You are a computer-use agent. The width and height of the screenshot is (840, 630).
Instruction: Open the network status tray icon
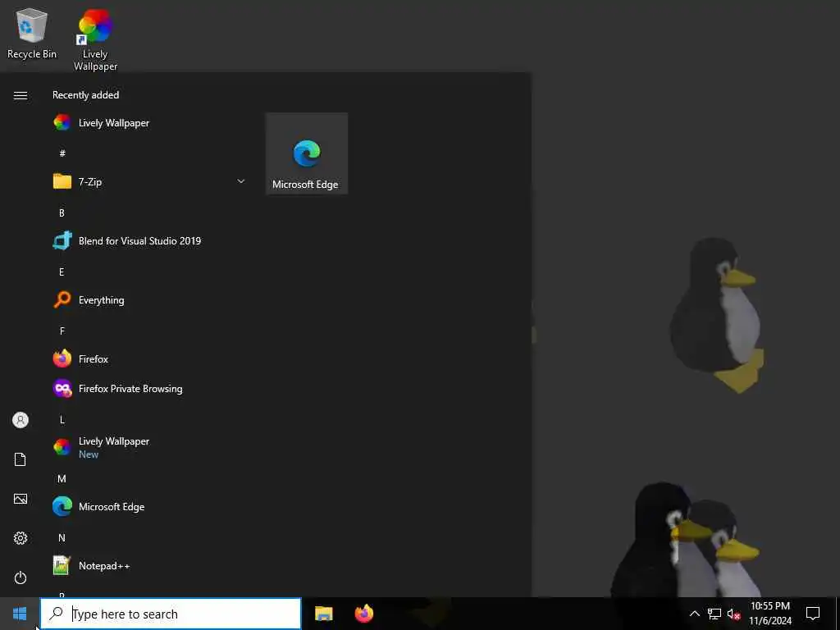tap(714, 614)
